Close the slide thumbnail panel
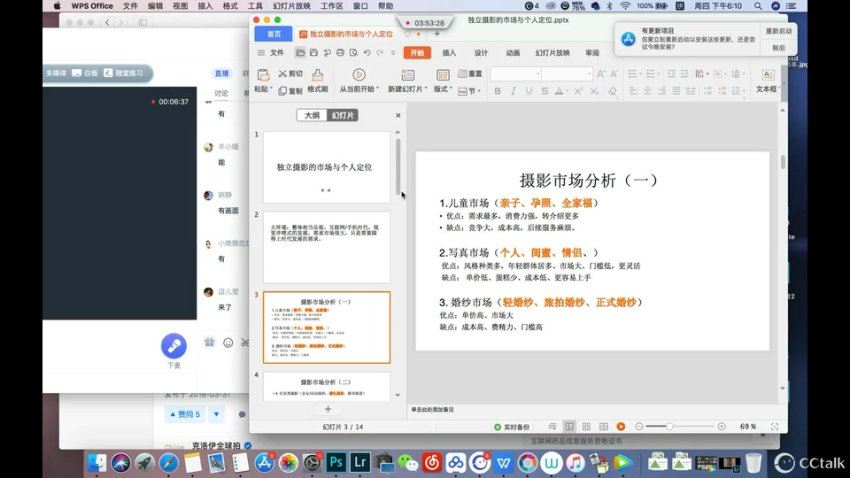The width and height of the screenshot is (850, 478). tap(398, 115)
